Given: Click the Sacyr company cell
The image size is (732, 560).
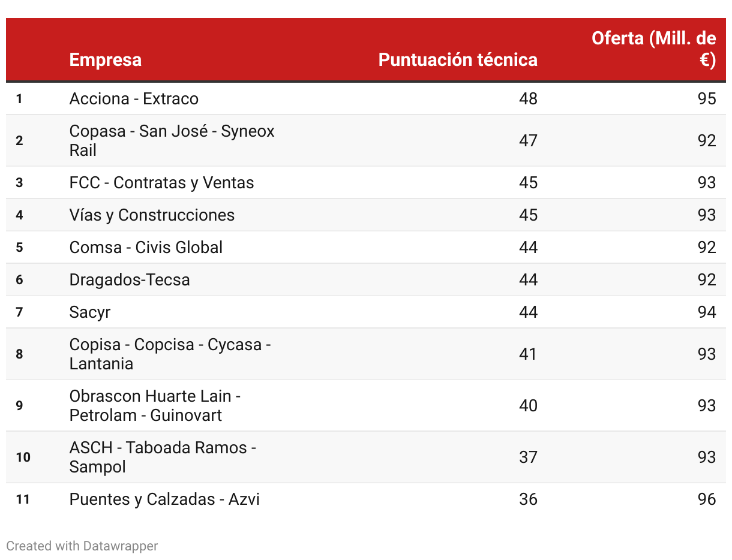Looking at the screenshot, I should click(x=90, y=312).
